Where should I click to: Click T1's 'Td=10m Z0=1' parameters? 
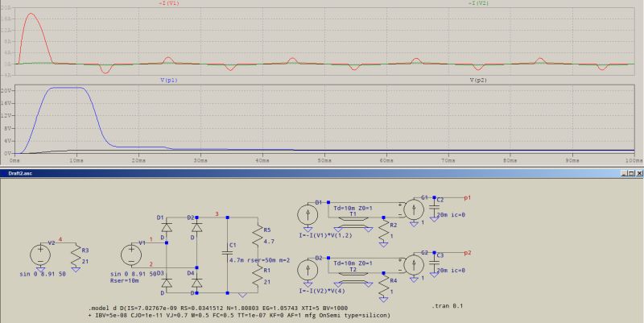pos(353,208)
